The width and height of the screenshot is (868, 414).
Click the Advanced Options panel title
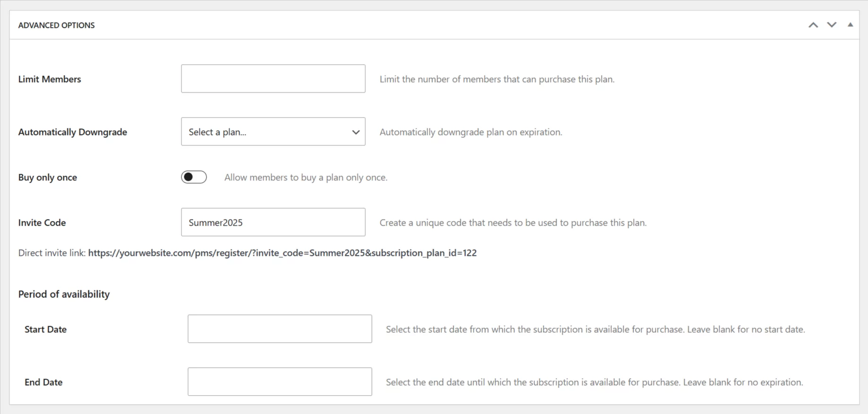[56, 25]
